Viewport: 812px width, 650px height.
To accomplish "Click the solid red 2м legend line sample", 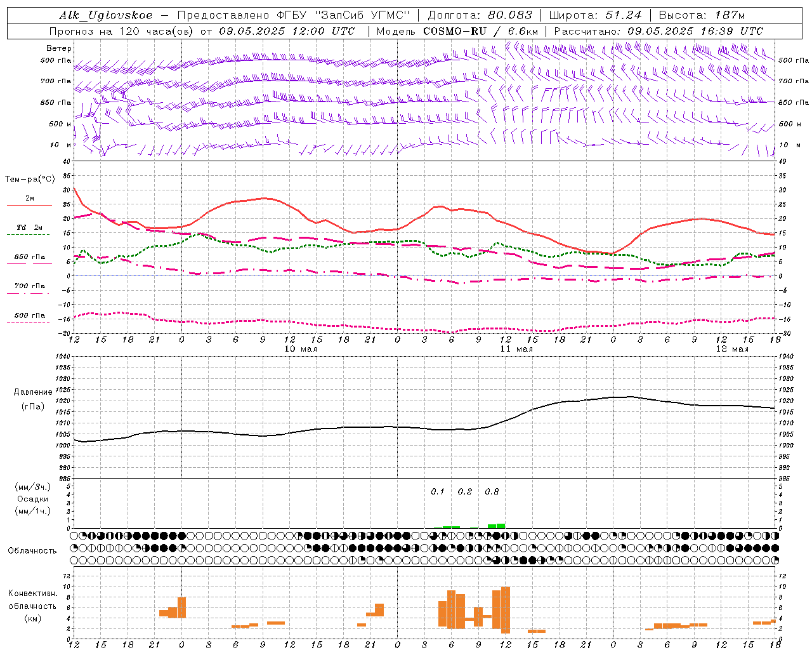I will pyautogui.click(x=29, y=205).
